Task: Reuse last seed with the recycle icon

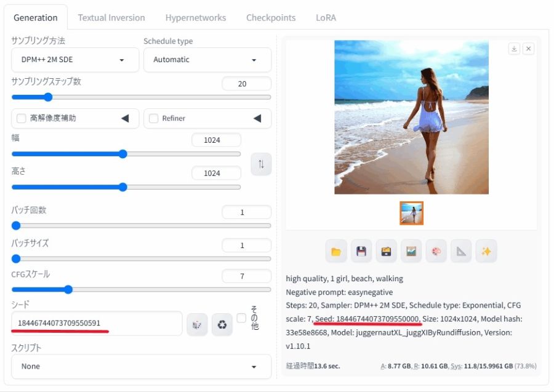Action: pyautogui.click(x=222, y=324)
